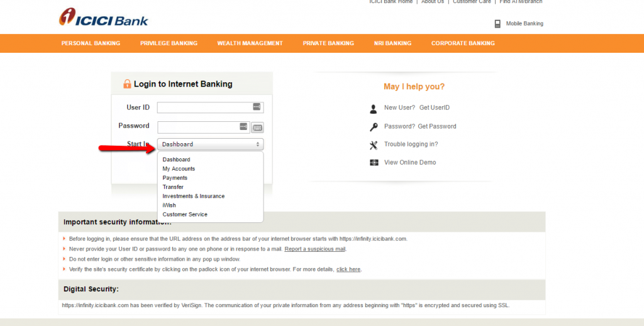Click the Mobile Banking link

click(x=525, y=23)
